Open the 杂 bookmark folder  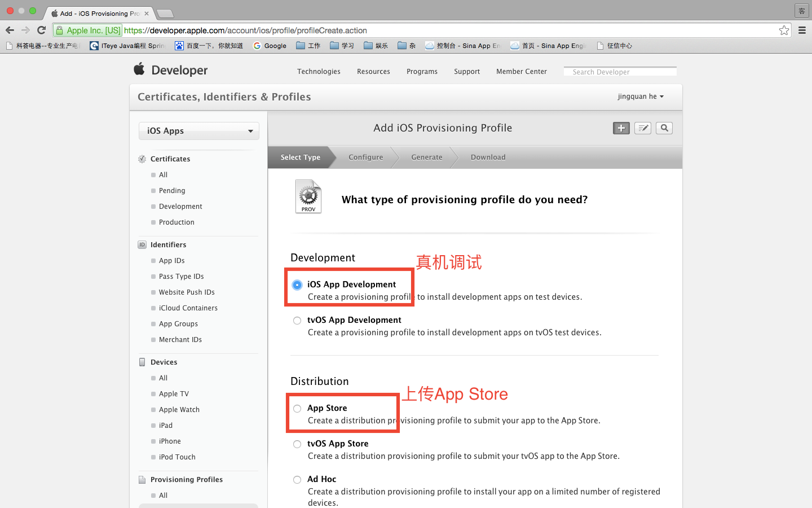point(407,46)
